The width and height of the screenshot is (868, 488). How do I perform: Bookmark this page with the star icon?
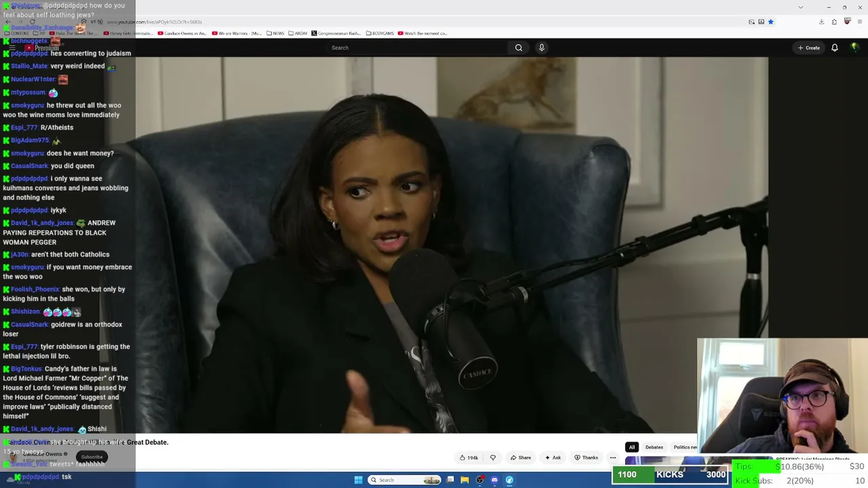pos(770,22)
